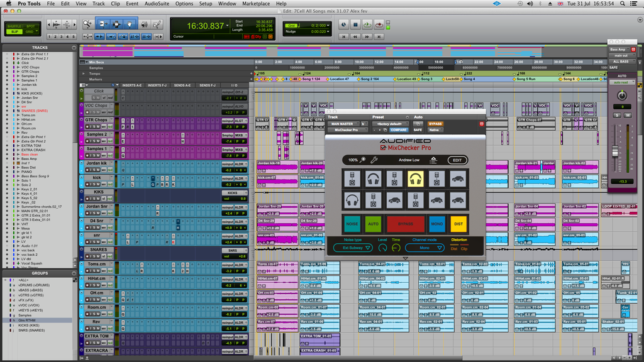The height and width of the screenshot is (362, 644).
Task: Select the Zoomer magnifier tool
Action: (x=87, y=25)
